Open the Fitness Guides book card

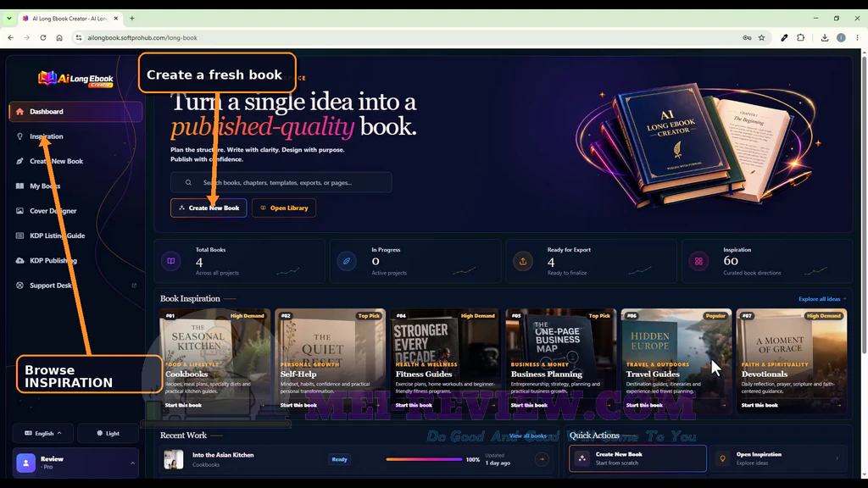[x=445, y=361]
